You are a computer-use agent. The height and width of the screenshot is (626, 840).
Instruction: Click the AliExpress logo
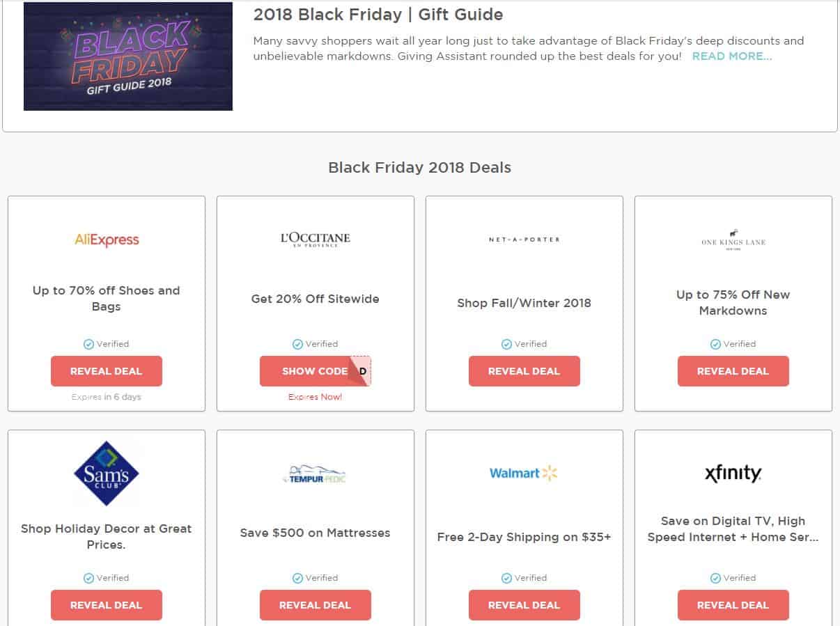coord(107,240)
